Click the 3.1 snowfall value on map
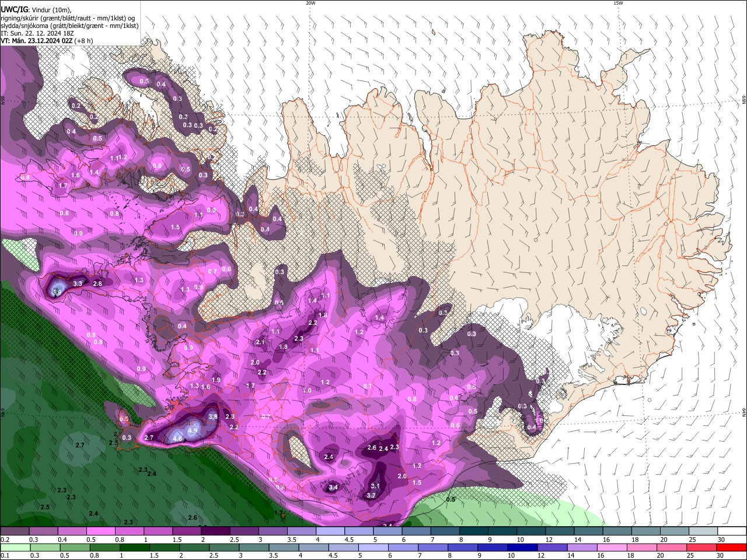Screen dimensions: 747x560 375,486
